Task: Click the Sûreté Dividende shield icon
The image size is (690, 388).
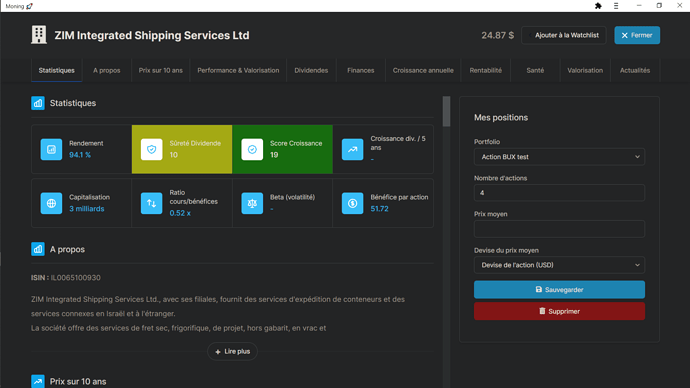Action: tap(151, 150)
